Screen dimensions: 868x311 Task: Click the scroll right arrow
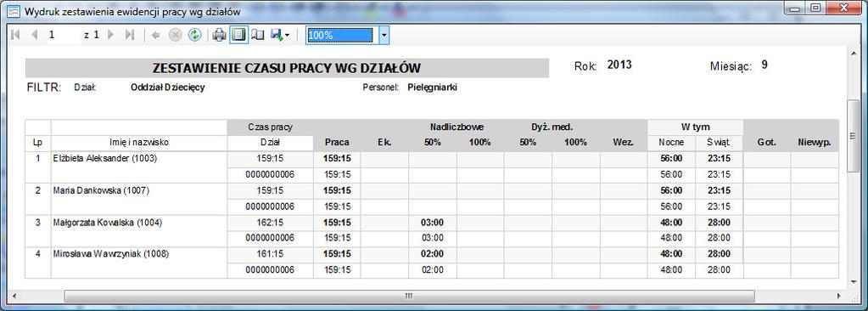coord(839,296)
